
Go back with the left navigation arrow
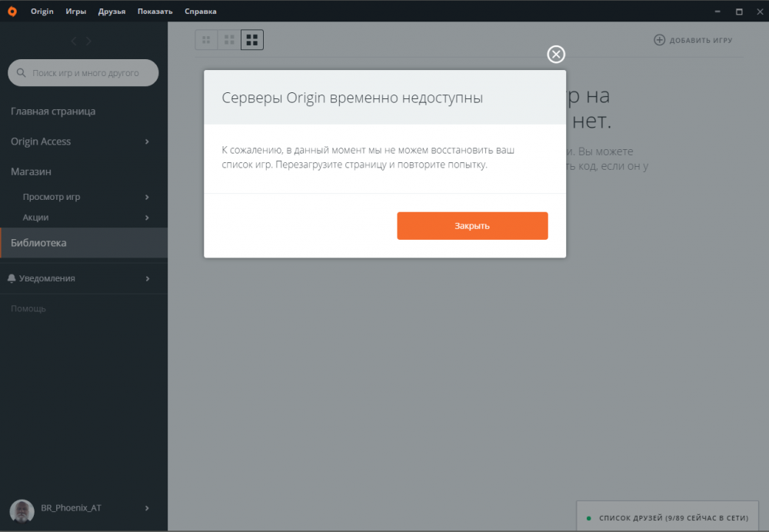[x=74, y=42]
